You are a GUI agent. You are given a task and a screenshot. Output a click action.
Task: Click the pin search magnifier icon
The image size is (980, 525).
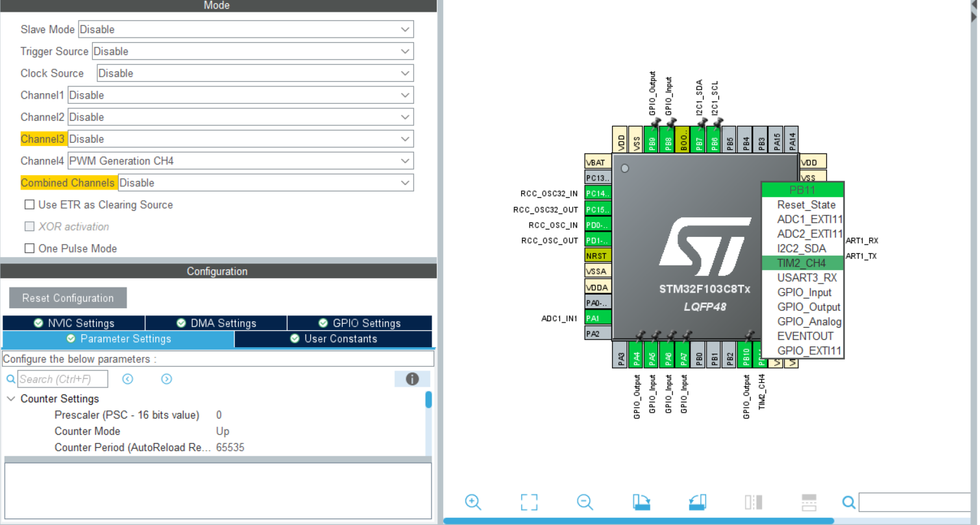tap(848, 502)
